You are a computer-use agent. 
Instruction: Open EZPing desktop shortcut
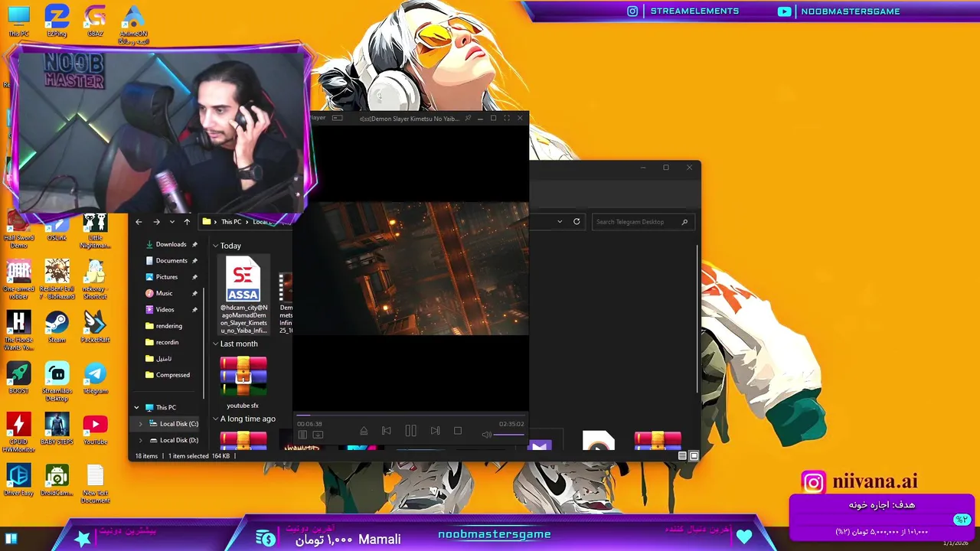coord(57,21)
